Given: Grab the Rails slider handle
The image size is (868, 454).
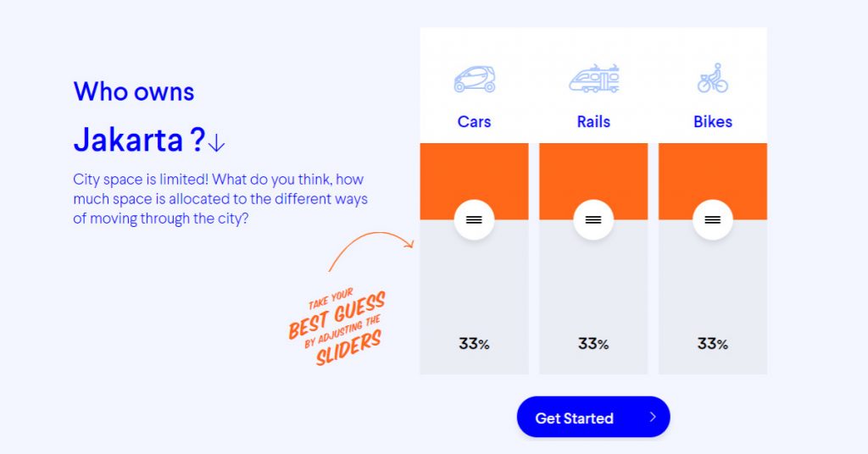Looking at the screenshot, I should click(593, 220).
